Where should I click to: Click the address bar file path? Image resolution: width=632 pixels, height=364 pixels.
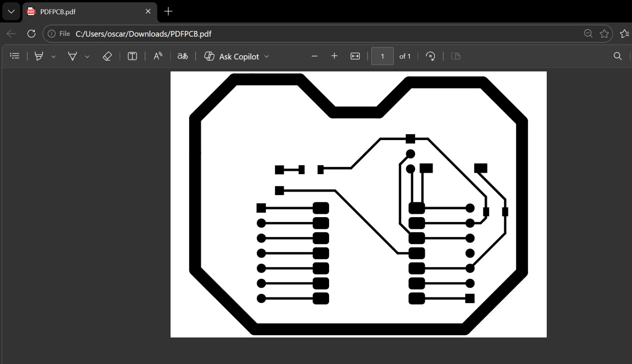coord(143,34)
